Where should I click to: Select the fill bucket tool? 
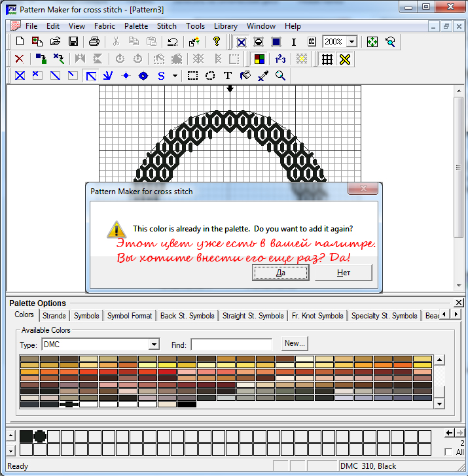point(245,76)
